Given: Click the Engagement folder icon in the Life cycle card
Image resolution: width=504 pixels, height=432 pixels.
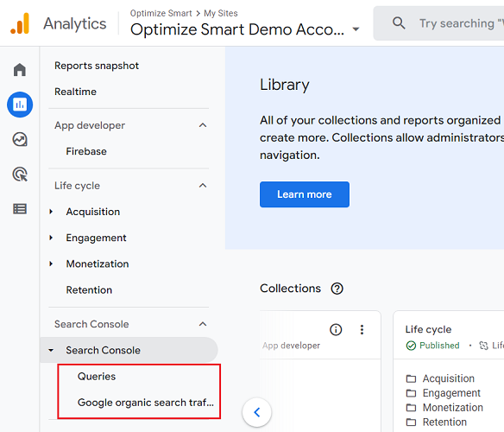Looking at the screenshot, I should click(x=411, y=393).
